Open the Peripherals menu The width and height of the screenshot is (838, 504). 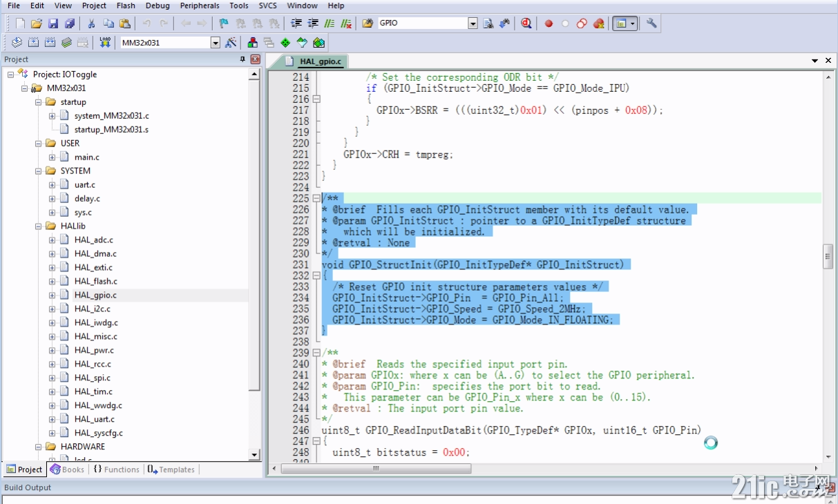point(200,6)
